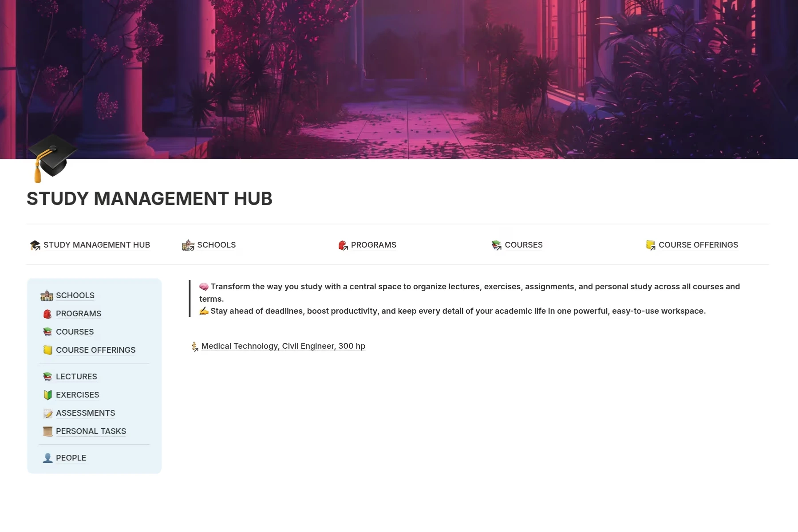Click the person silhouette People icon

(x=47, y=458)
